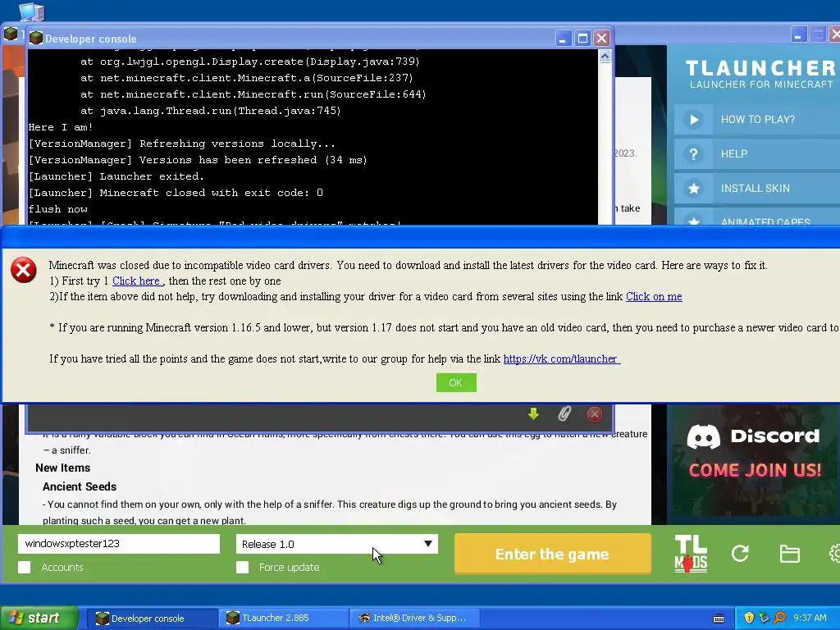Open the 'Click on me' driver sites link
Image resolution: width=840 pixels, height=630 pixels.
(x=654, y=296)
